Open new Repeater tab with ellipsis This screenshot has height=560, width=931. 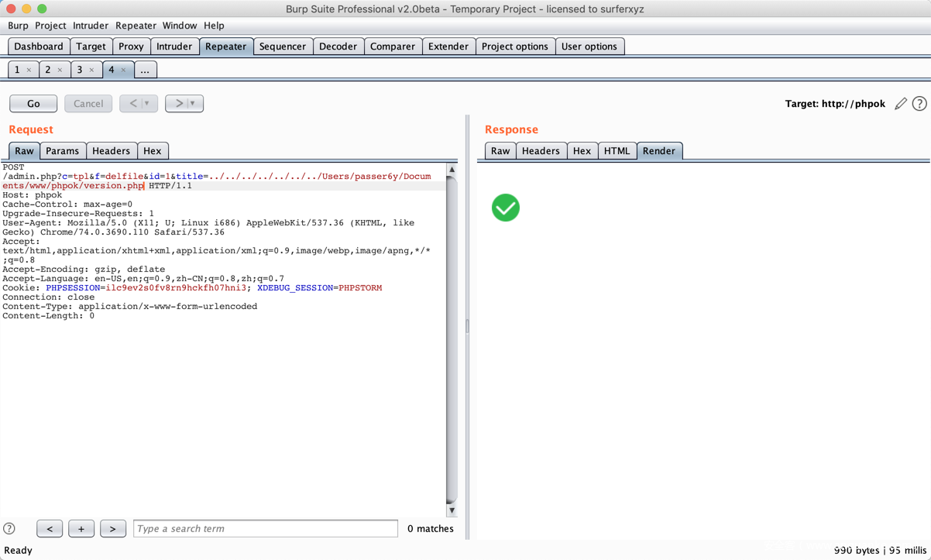pyautogui.click(x=145, y=70)
